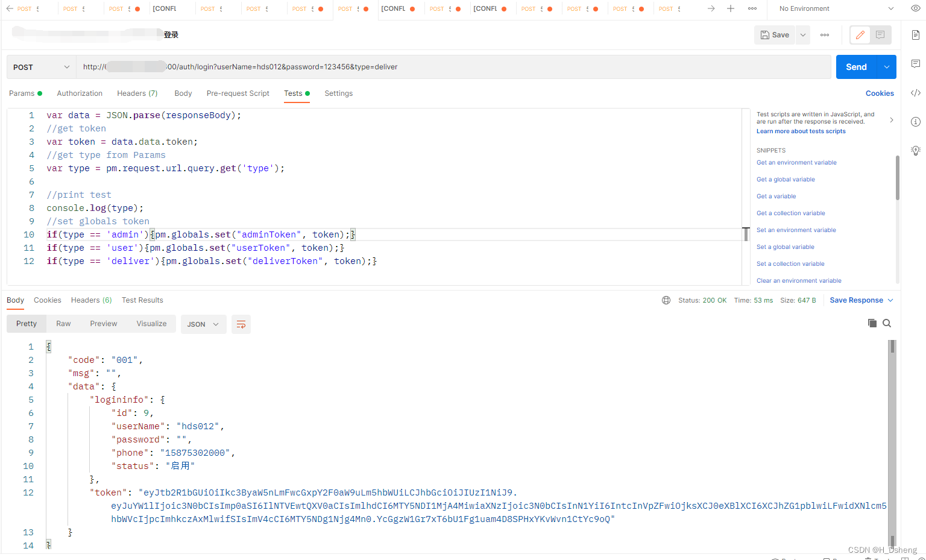Screen dimensions: 926x560
Task: Toggle line wrap icon in response toolbar
Action: click(x=241, y=324)
